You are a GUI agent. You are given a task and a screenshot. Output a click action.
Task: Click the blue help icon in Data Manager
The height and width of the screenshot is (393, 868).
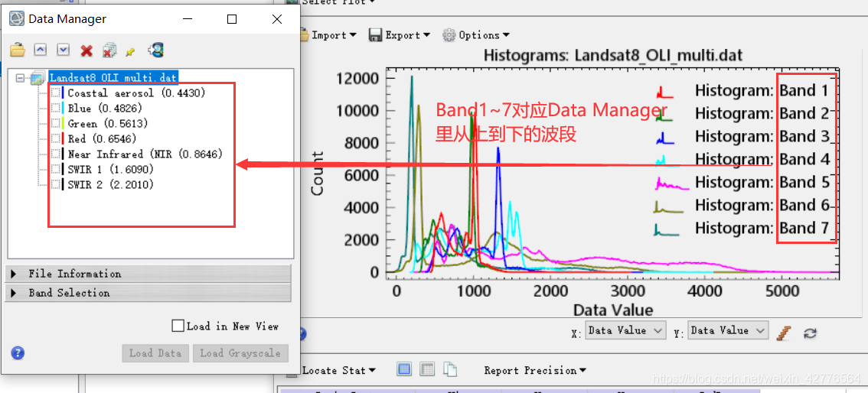click(18, 352)
